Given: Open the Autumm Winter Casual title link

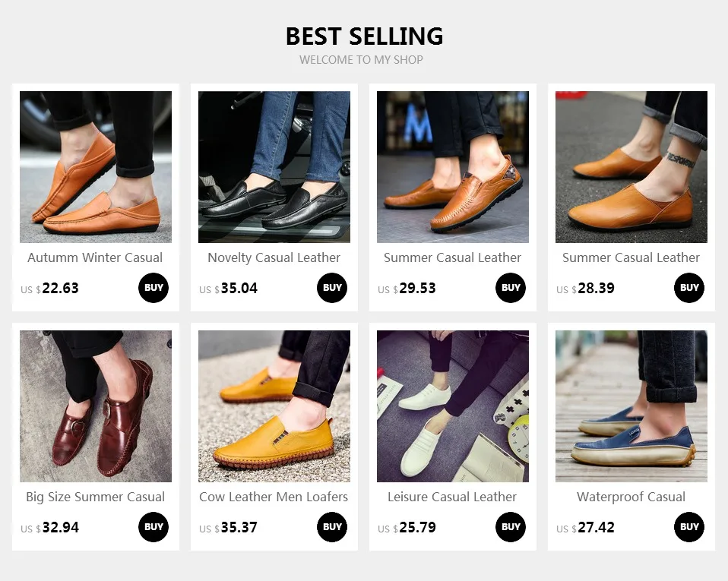Looking at the screenshot, I should pyautogui.click(x=95, y=257).
